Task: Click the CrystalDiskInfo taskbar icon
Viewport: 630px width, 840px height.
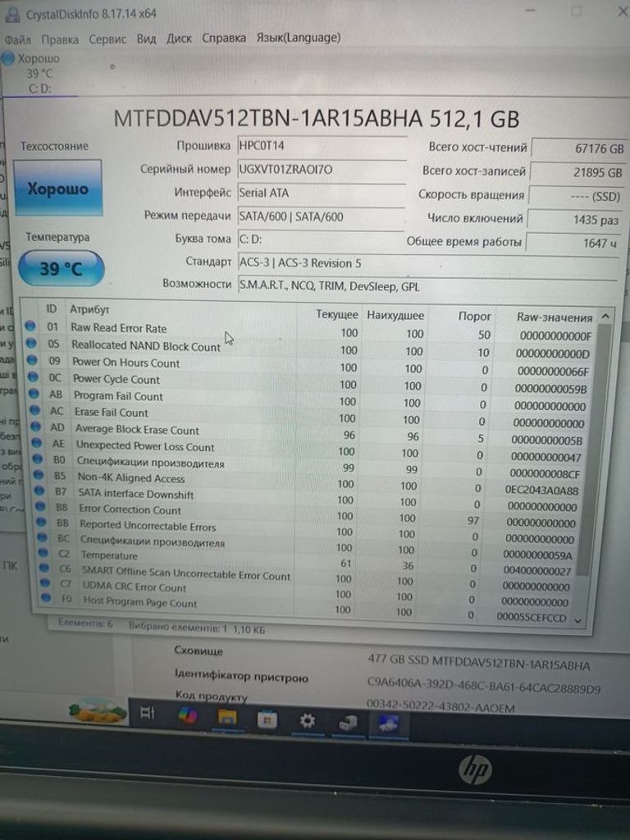Action: coord(389,724)
